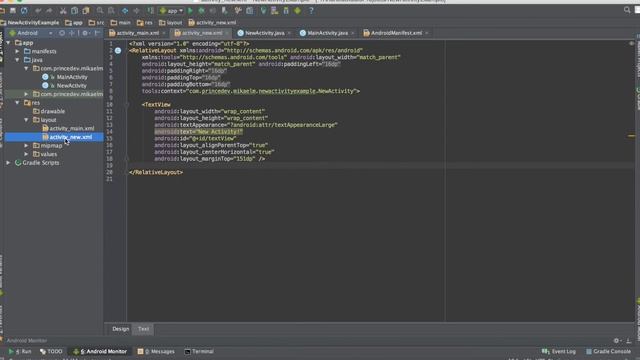The width and height of the screenshot is (640, 360).
Task: Click the Synchronize refresh icon in toolbar
Action: (24, 11)
